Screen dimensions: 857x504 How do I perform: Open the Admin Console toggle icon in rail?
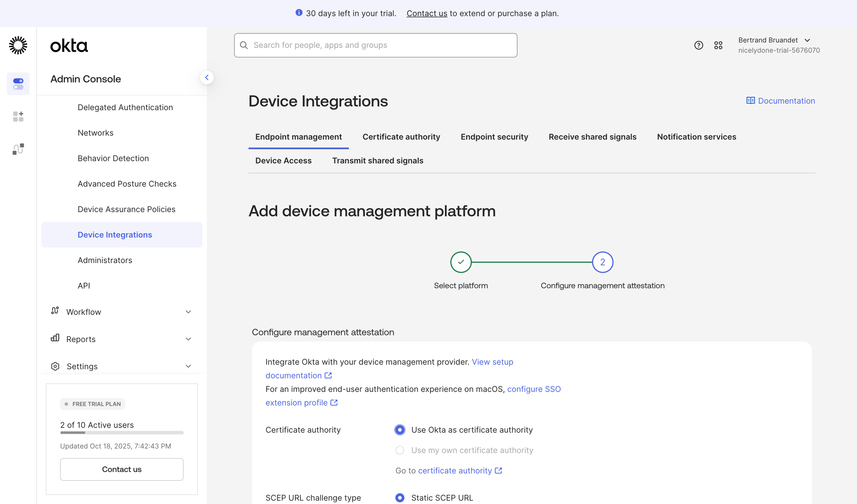click(x=18, y=84)
